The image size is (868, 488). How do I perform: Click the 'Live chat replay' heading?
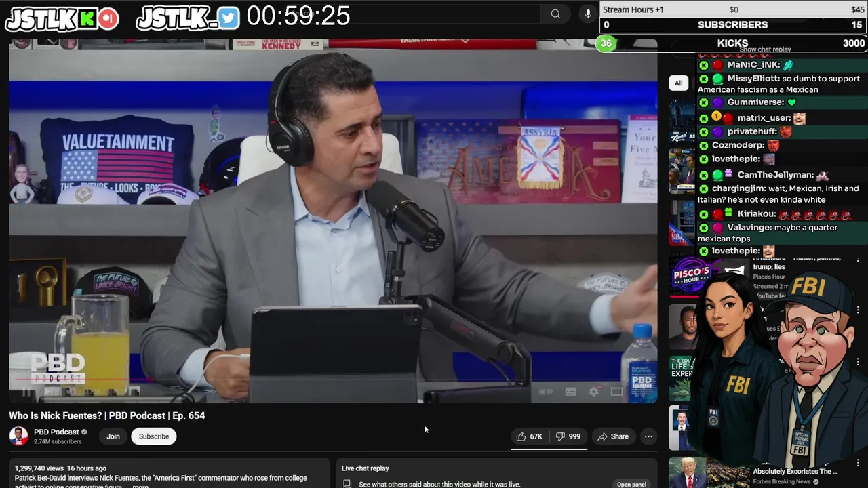366,468
